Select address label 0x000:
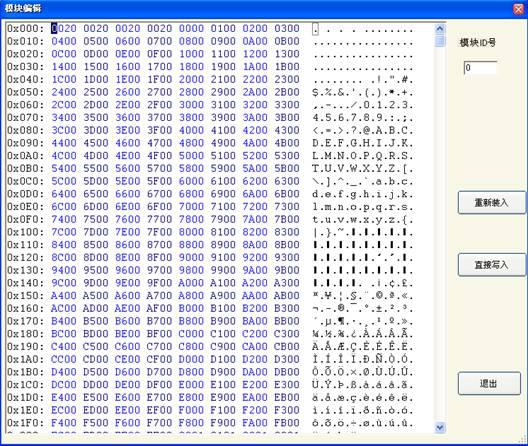The width and height of the screenshot is (528, 446). point(26,29)
